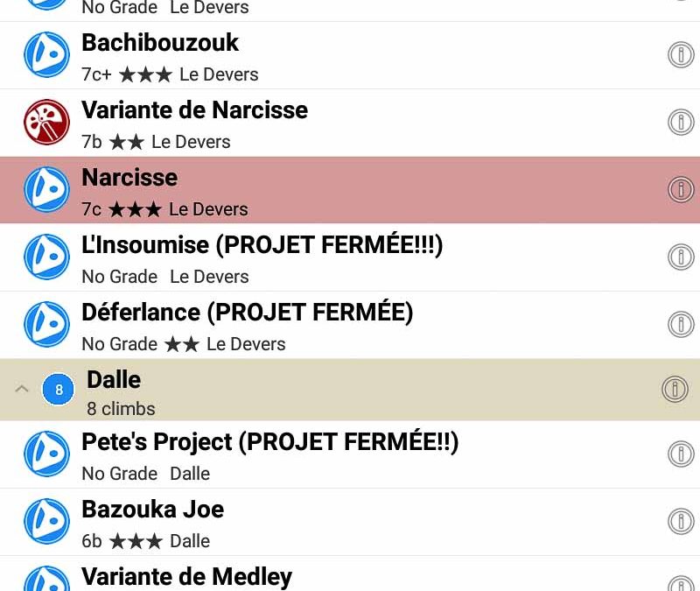Click the blue Bazouka Joe route icon
The width and height of the screenshot is (700, 591).
point(46,521)
